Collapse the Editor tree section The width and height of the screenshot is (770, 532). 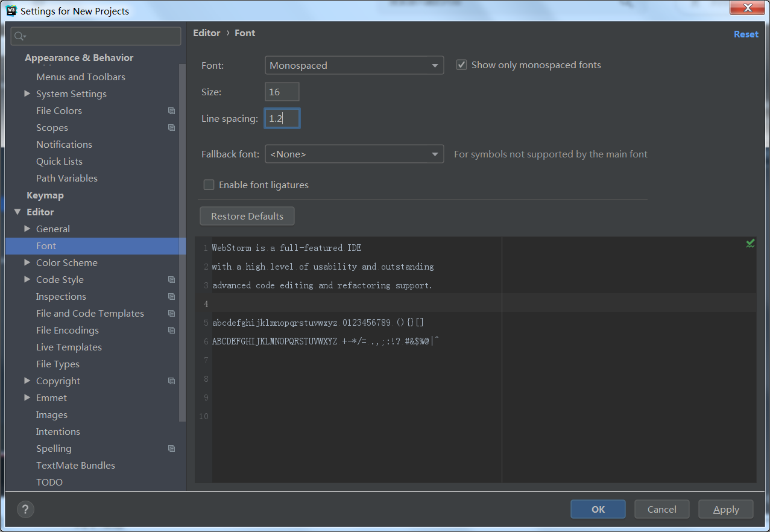point(17,212)
